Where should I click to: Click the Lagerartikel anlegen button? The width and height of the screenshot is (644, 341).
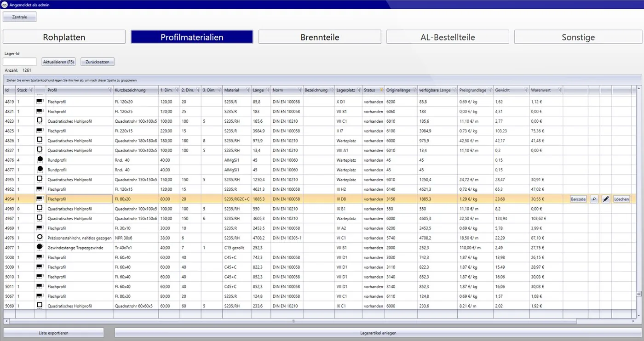378,333
